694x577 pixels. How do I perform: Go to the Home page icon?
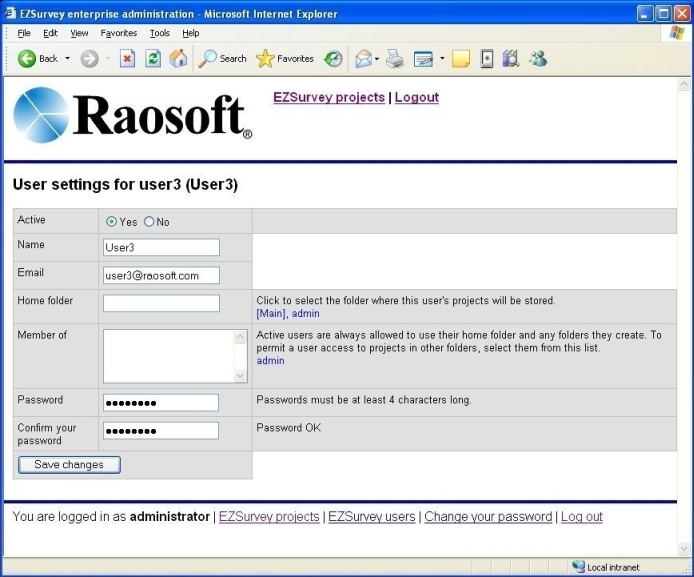[178, 59]
